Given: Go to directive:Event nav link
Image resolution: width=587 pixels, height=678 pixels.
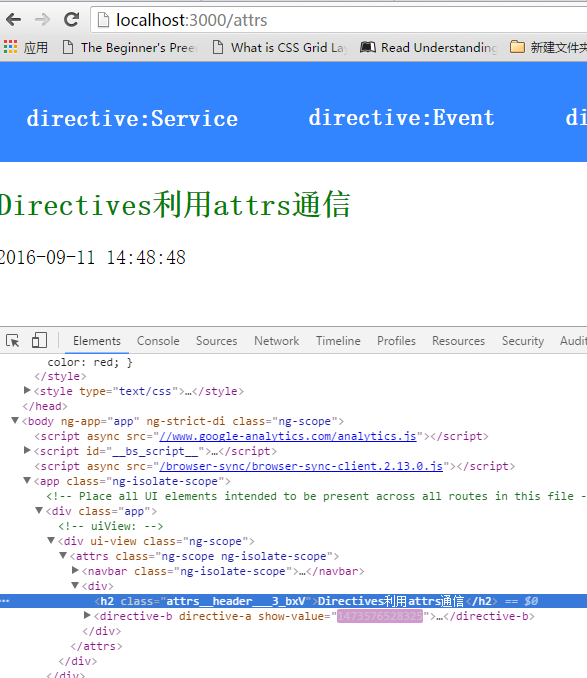Looking at the screenshot, I should tap(402, 118).
